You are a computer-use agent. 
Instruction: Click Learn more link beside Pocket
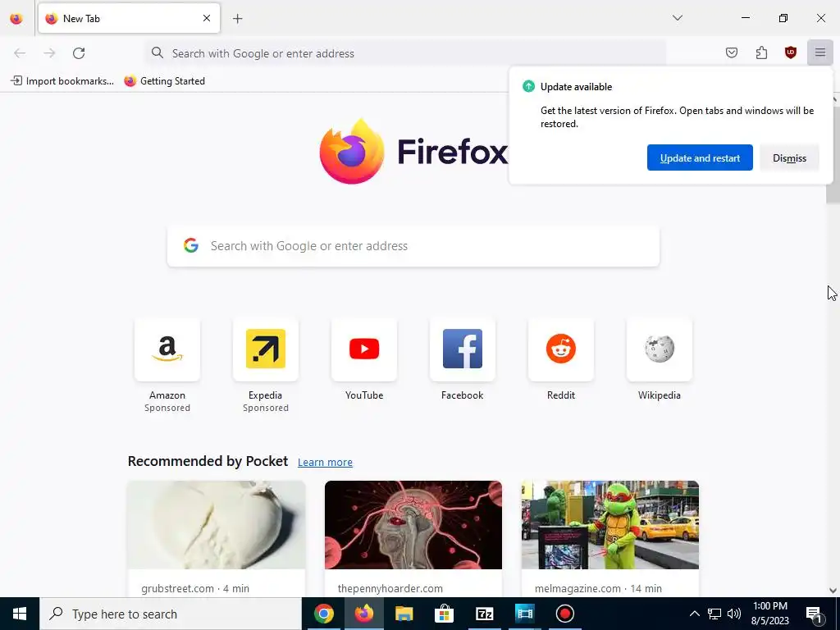point(325,462)
